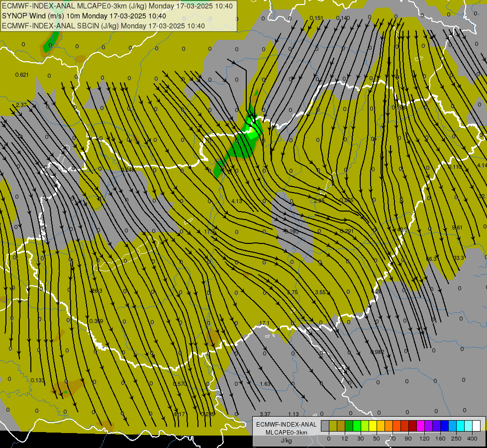Click the map value 42.9
The width and height of the screenshot is (487, 448).
point(402,229)
